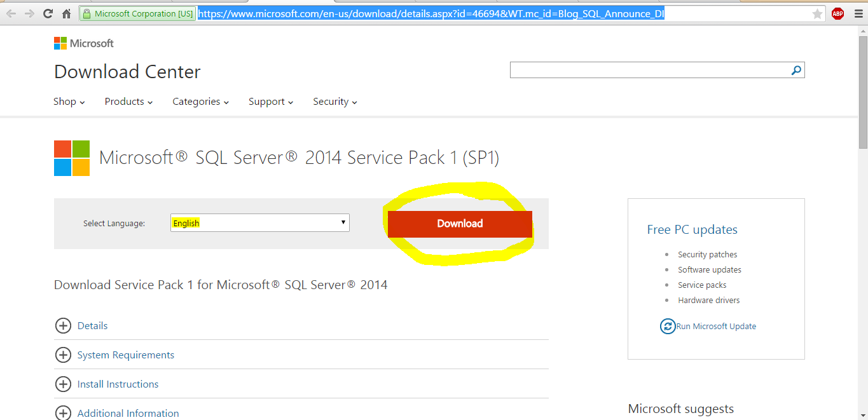Image resolution: width=868 pixels, height=420 pixels.
Task: Open the Adblock Plus extension icon
Action: pos(837,13)
